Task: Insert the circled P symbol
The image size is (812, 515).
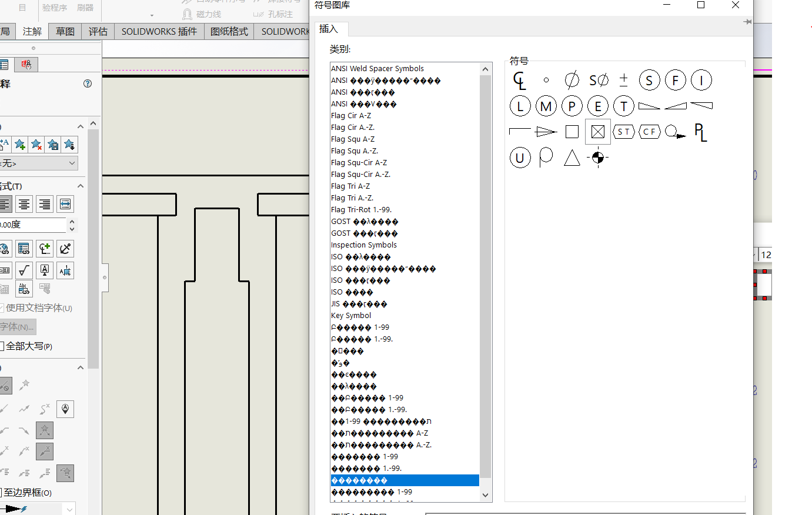Action: click(572, 106)
